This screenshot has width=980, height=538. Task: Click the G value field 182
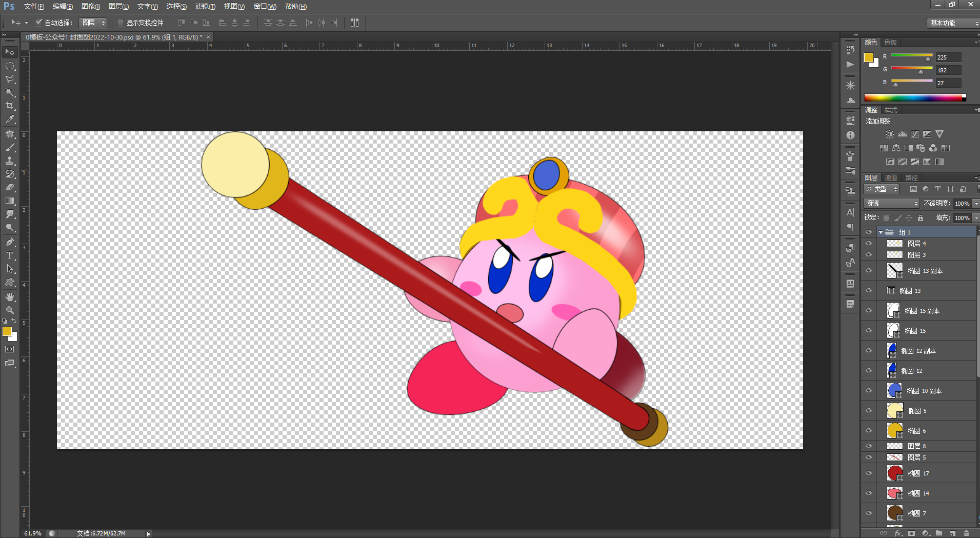click(948, 70)
